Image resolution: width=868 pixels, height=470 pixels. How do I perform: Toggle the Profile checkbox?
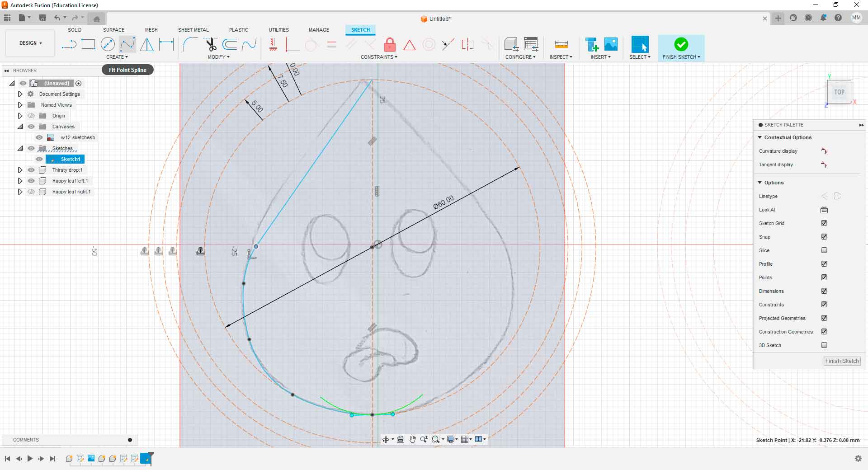824,264
